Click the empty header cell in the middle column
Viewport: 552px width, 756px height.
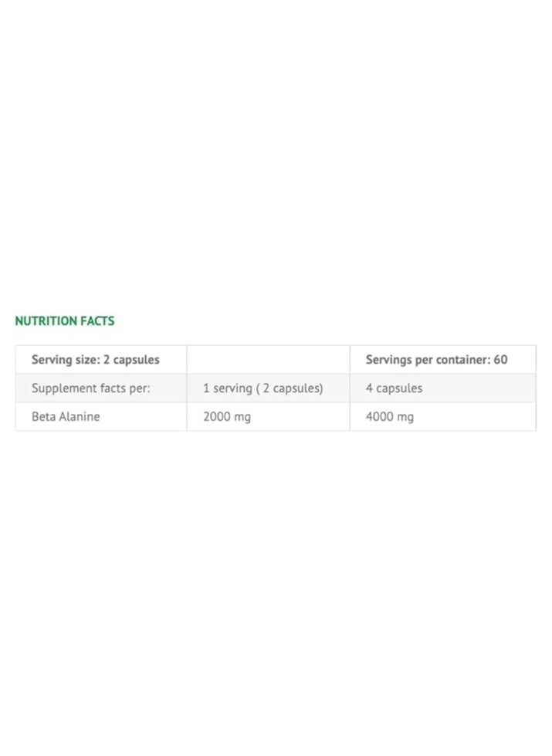(268, 360)
